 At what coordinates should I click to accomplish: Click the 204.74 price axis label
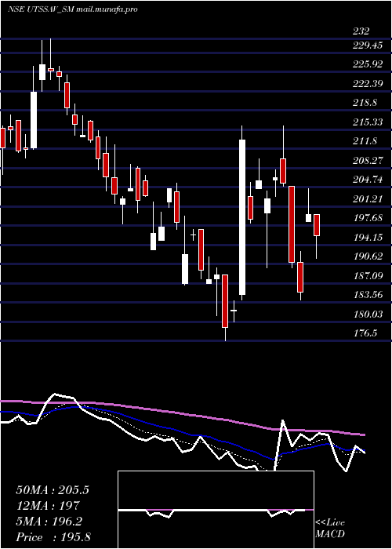point(368,180)
